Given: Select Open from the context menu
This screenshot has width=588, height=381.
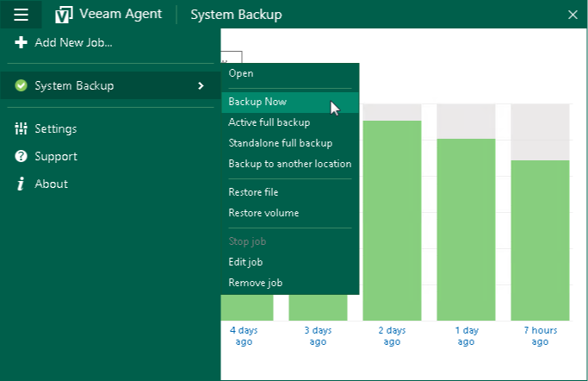Looking at the screenshot, I should point(241,73).
